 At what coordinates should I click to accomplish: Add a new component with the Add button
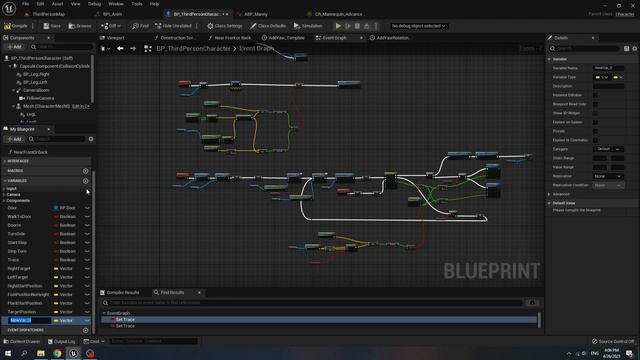(14, 47)
